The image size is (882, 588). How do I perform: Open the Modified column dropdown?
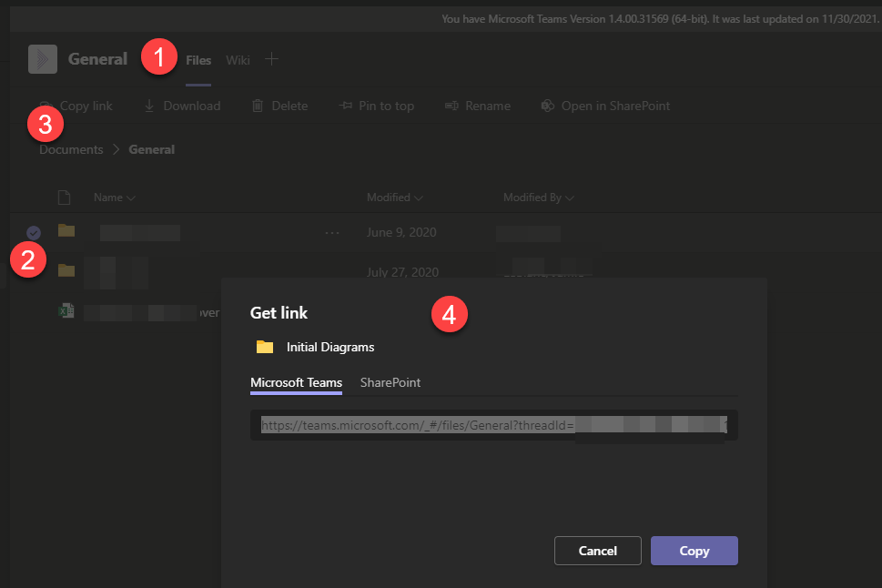(394, 198)
